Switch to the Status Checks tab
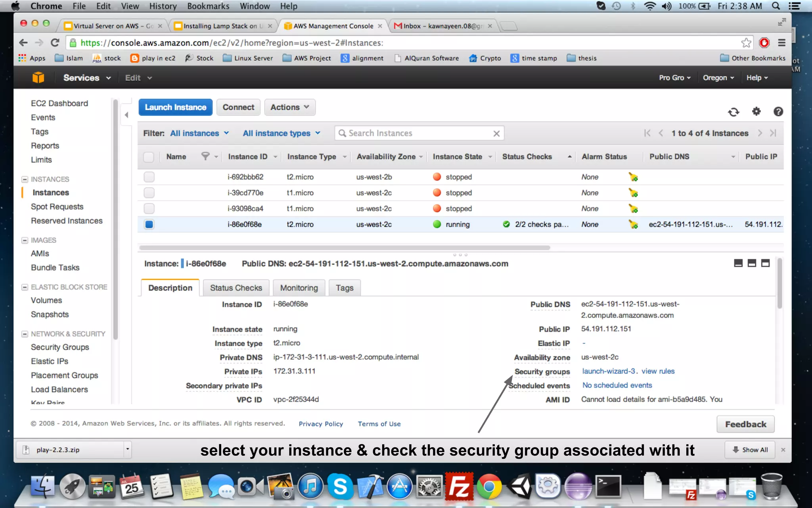This screenshot has width=812, height=508. tap(236, 288)
